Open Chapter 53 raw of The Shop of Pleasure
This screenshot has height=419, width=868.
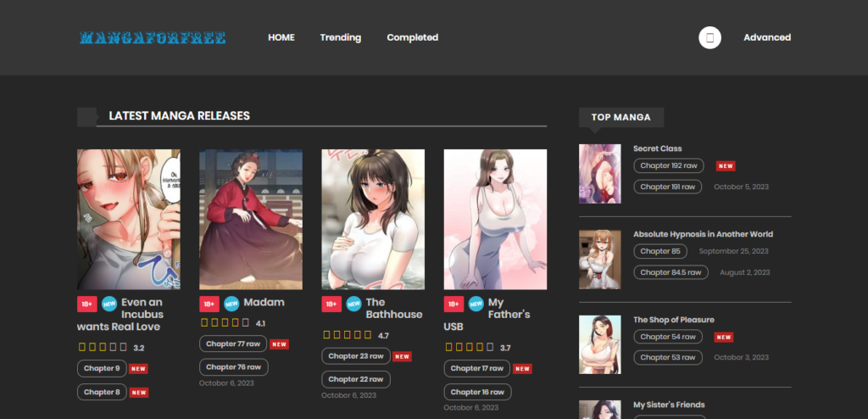coord(668,358)
